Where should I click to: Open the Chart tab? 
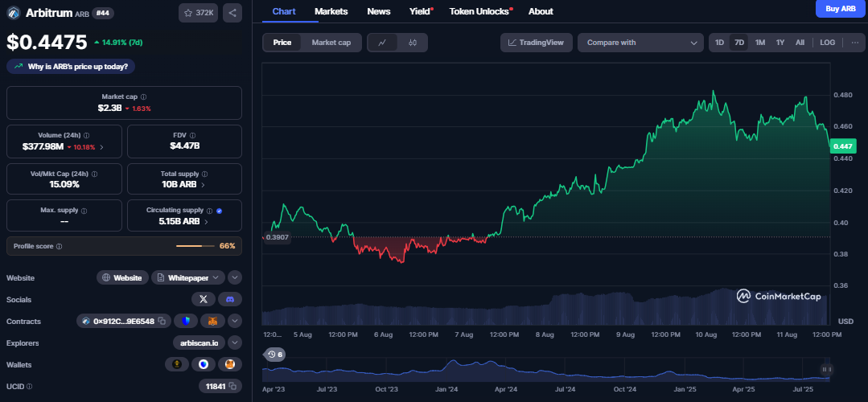284,11
